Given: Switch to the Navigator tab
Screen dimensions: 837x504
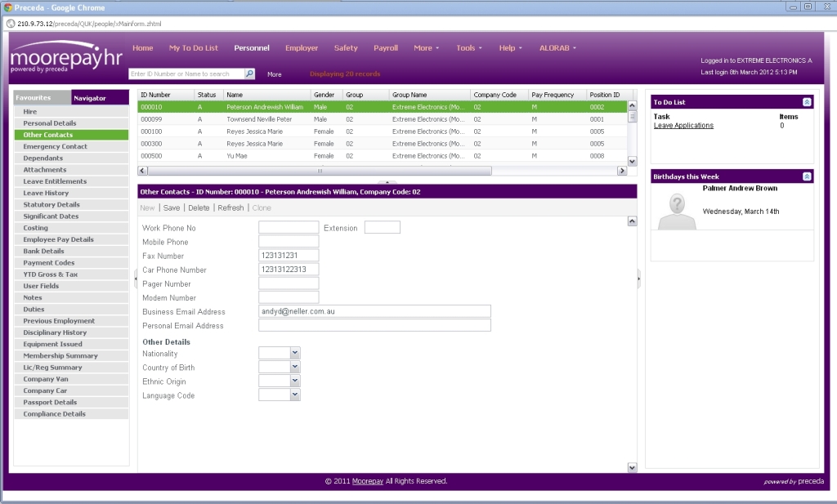Looking at the screenshot, I should tap(100, 97).
